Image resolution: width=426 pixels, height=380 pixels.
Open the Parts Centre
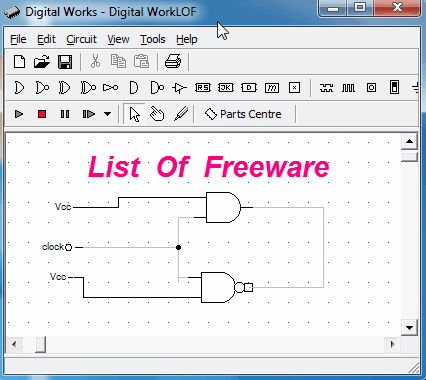tap(243, 114)
